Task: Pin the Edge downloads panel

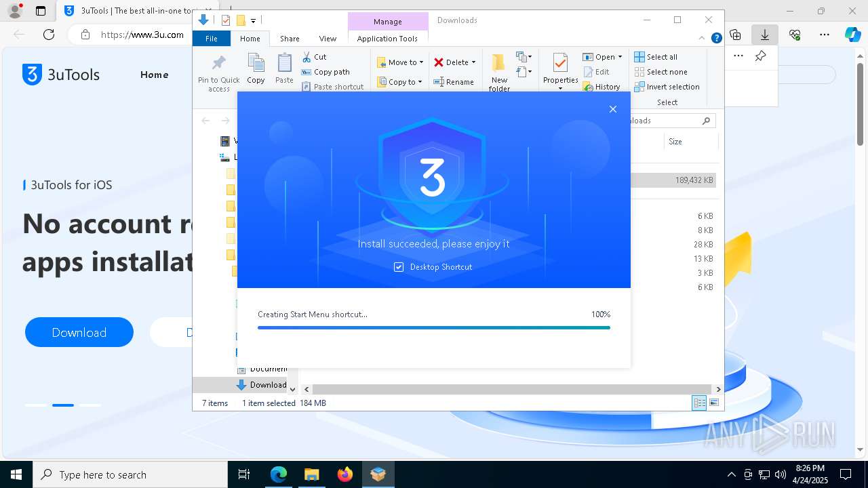Action: tap(761, 56)
